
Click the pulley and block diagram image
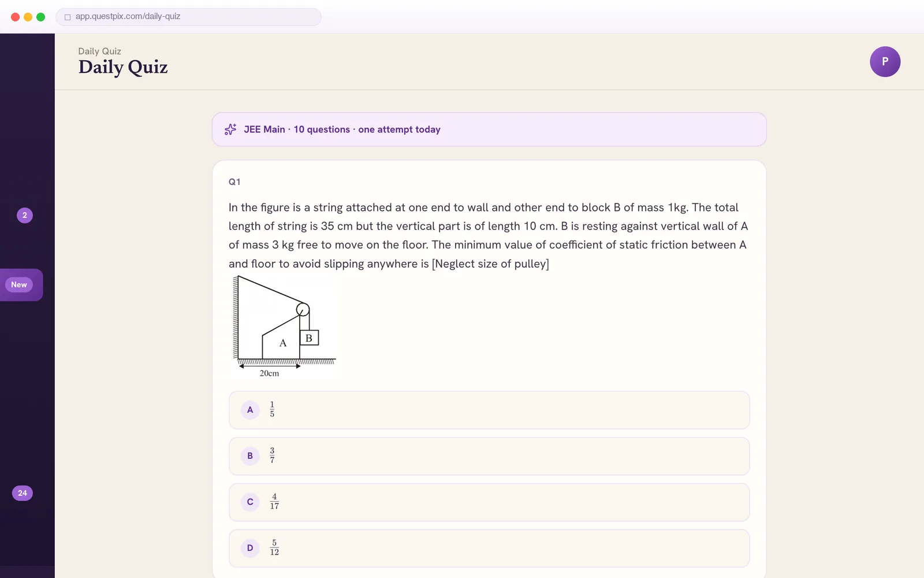283,327
